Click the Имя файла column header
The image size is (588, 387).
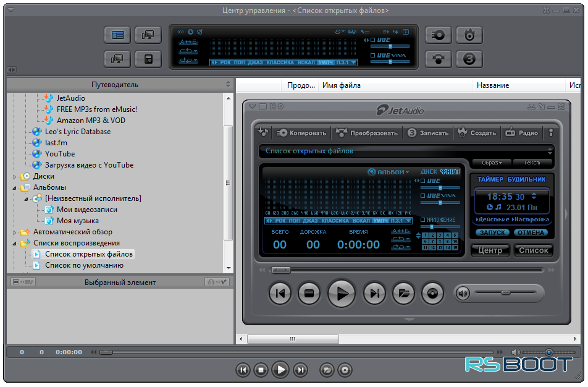coord(395,85)
